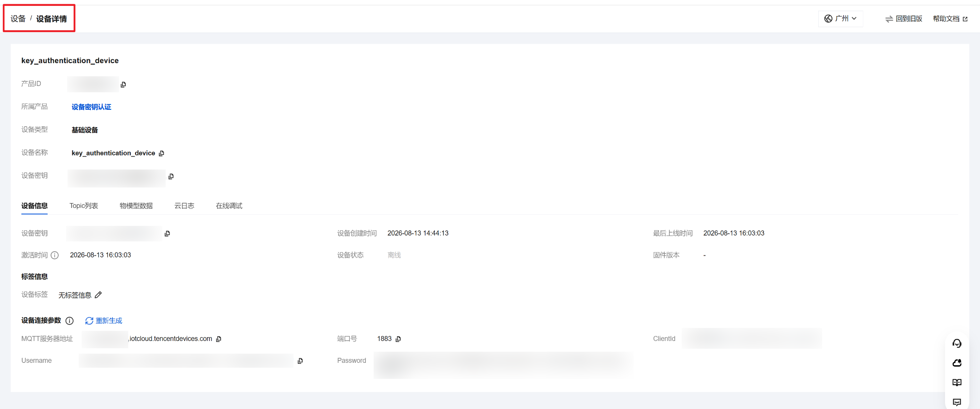Copy the Username connection parameter
The width and height of the screenshot is (980, 409).
point(300,361)
